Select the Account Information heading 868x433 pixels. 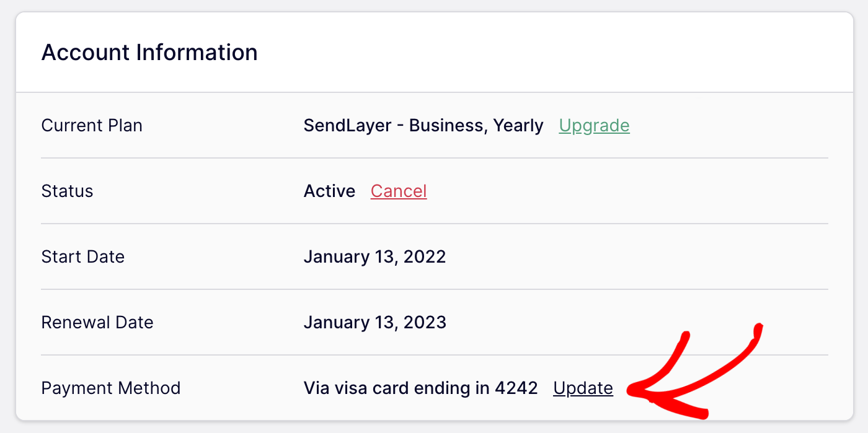coord(149,53)
